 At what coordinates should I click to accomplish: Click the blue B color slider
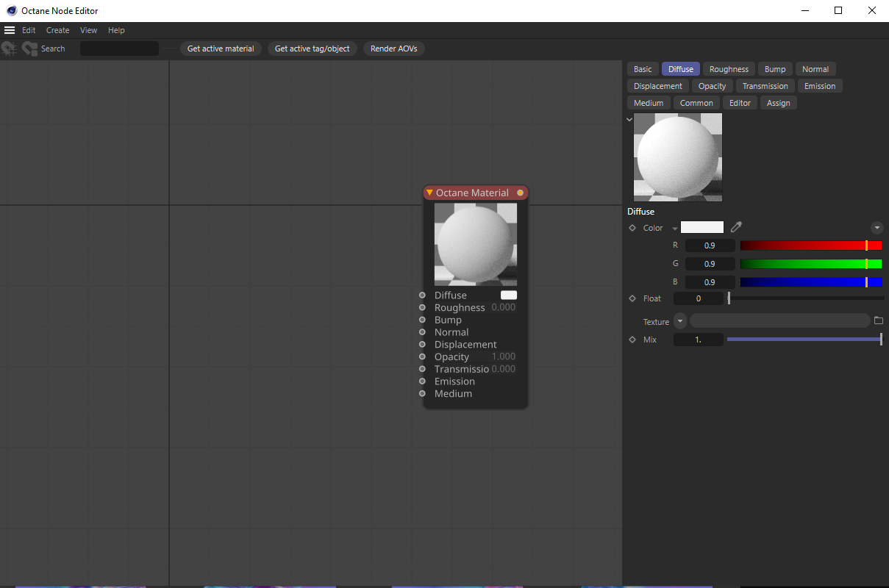click(811, 282)
